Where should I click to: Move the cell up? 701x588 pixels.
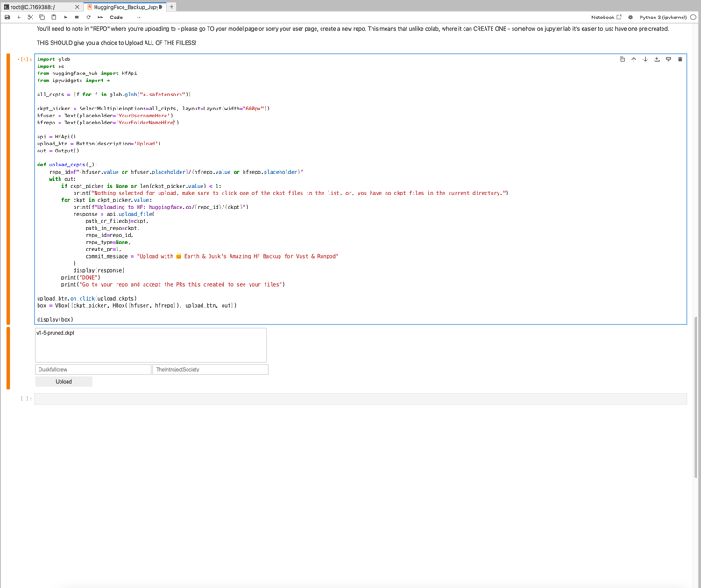pos(634,60)
